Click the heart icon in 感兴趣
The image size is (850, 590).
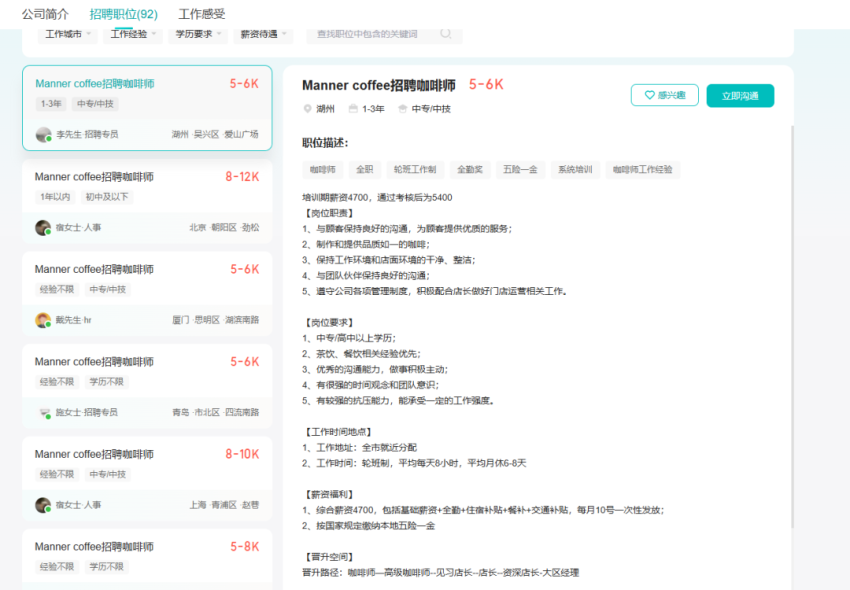point(649,95)
